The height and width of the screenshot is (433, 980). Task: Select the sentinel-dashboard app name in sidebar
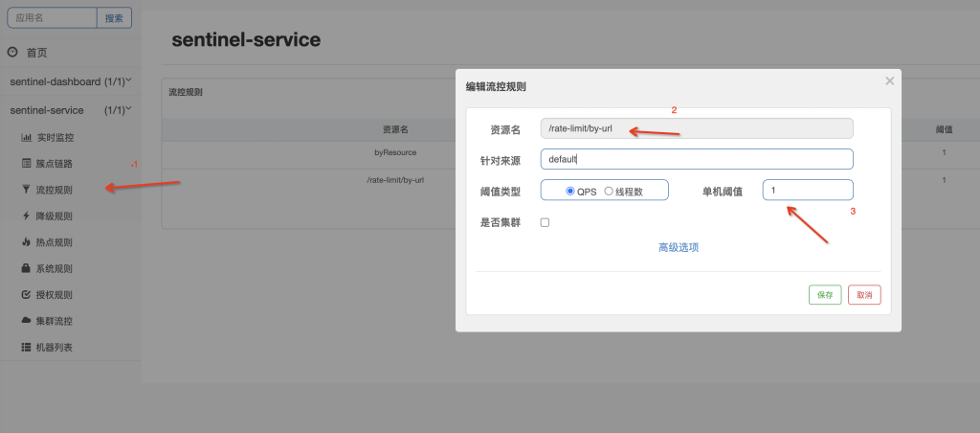(55, 82)
